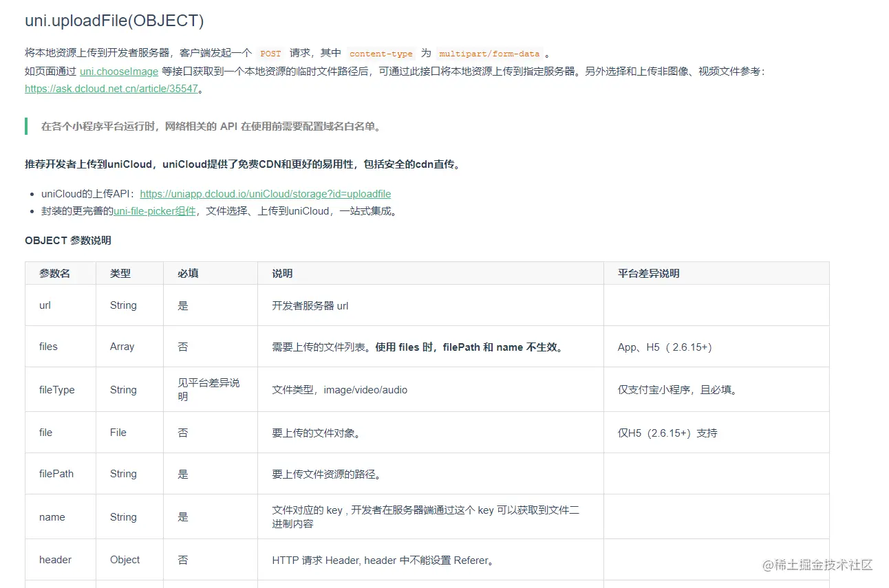Screen dimensions: 889x588
Task: Click the Object type cell
Action: (130, 560)
